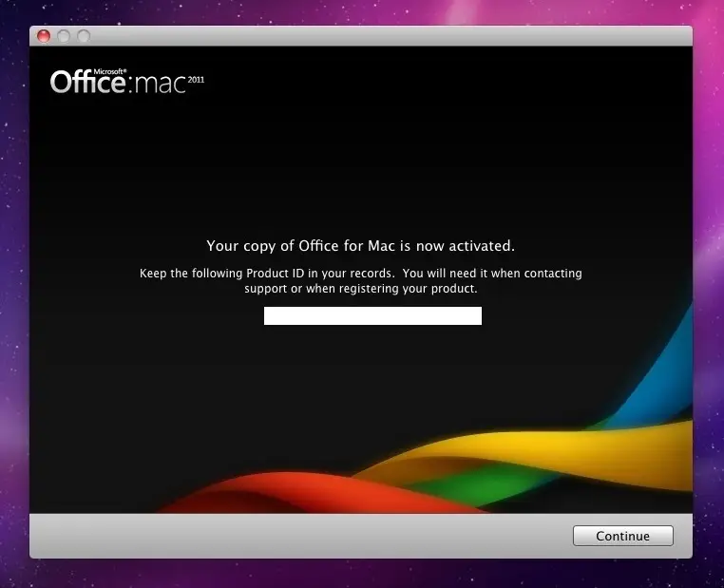Click the grayed-out minimize window button
The height and width of the screenshot is (588, 724).
[x=64, y=36]
